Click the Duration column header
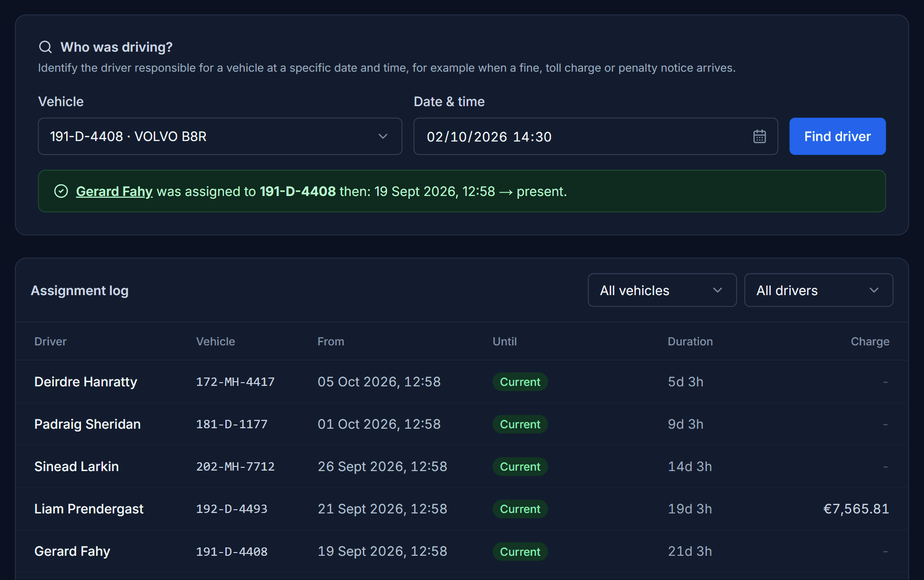This screenshot has height=580, width=924. click(690, 341)
